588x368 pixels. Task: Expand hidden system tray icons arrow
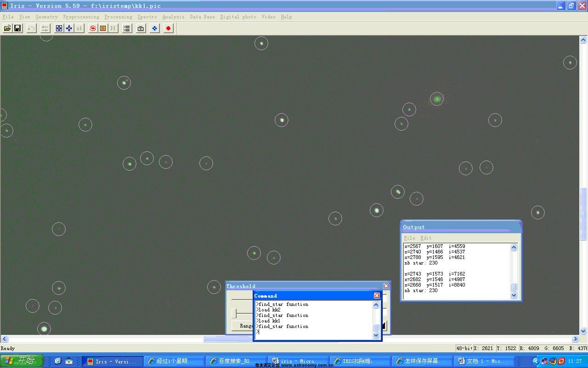(535, 361)
